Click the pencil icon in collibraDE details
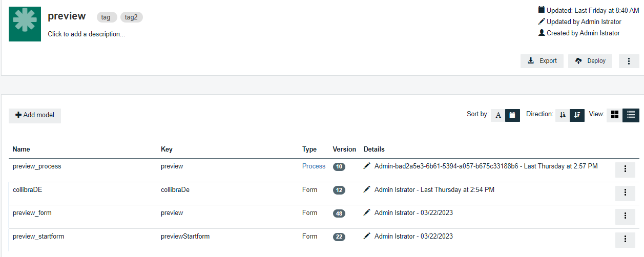 367,189
